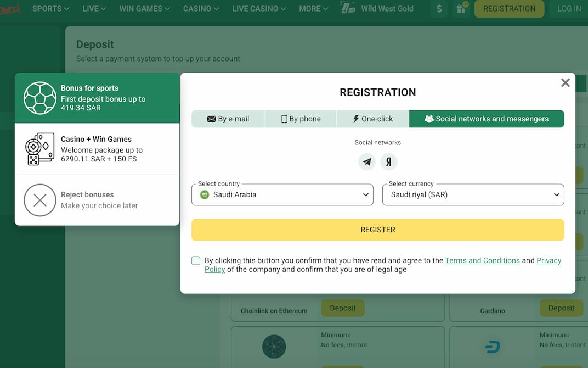Screen dimensions: 588x368
Task: Click the Wild West Gold cards icon
Action: 348,8
